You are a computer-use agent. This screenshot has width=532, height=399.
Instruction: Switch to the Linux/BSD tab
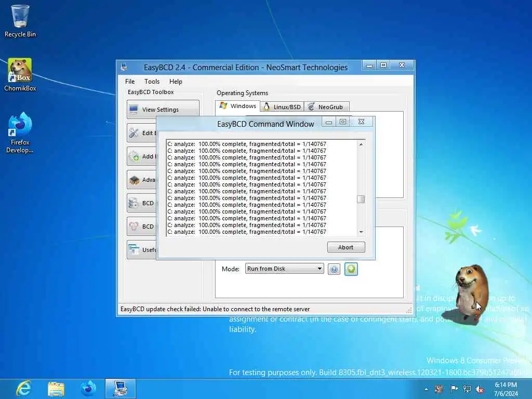(x=282, y=107)
